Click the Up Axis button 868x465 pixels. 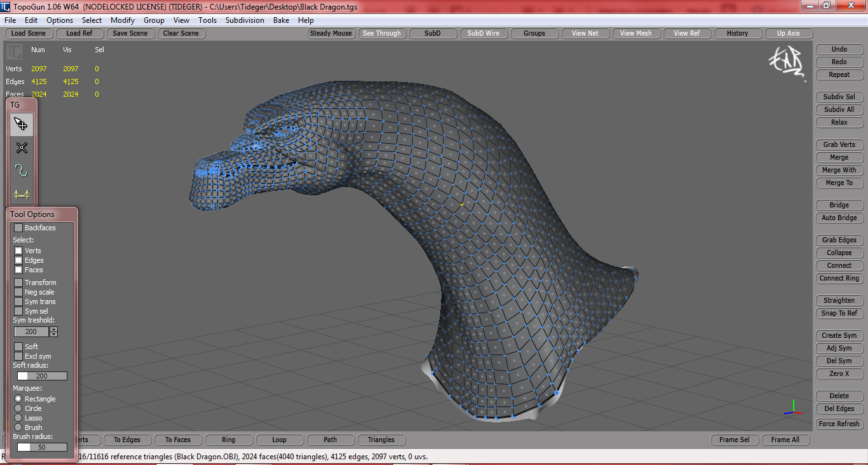click(789, 33)
